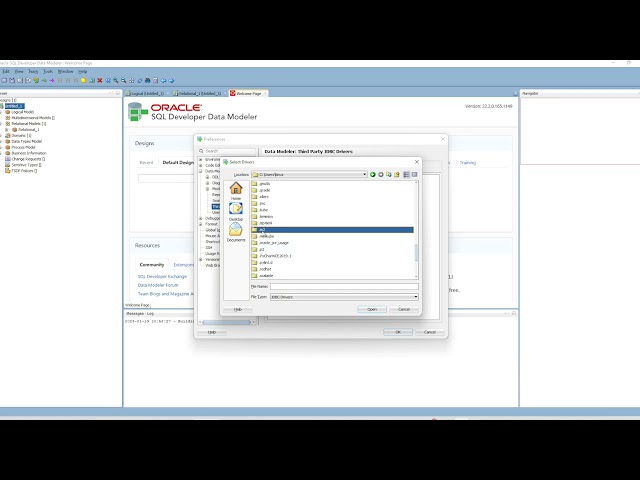The height and width of the screenshot is (480, 640).
Task: Open the Edit menu
Action: coord(6,71)
